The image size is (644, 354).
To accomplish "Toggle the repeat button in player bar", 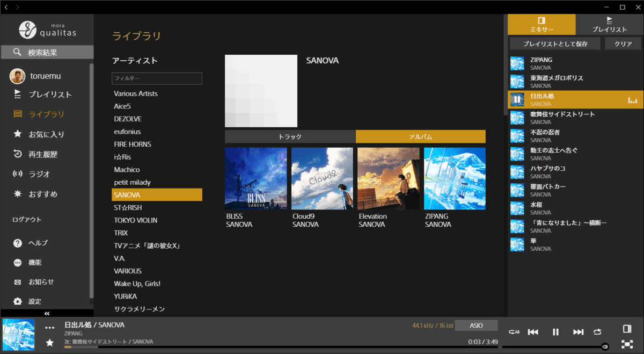I will [597, 332].
